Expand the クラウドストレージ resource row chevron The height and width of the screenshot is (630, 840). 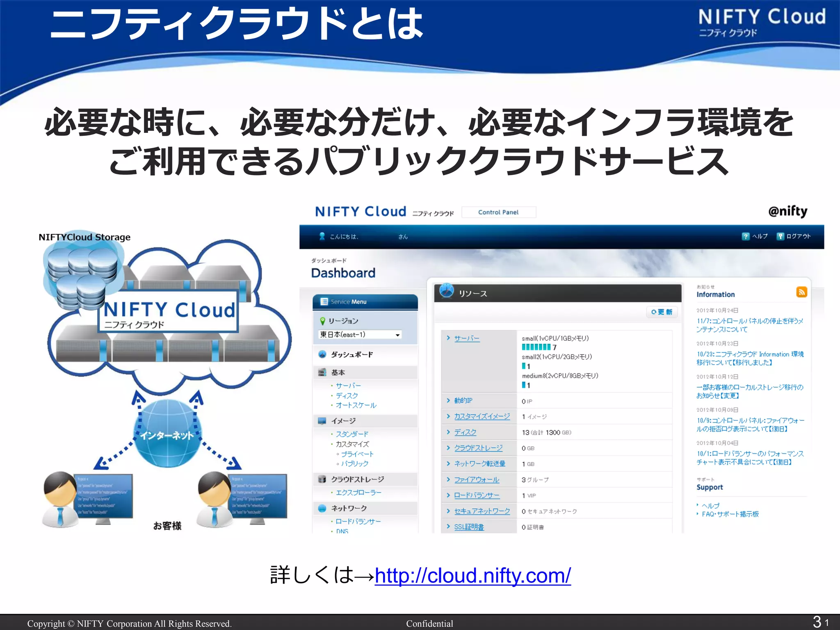click(448, 448)
